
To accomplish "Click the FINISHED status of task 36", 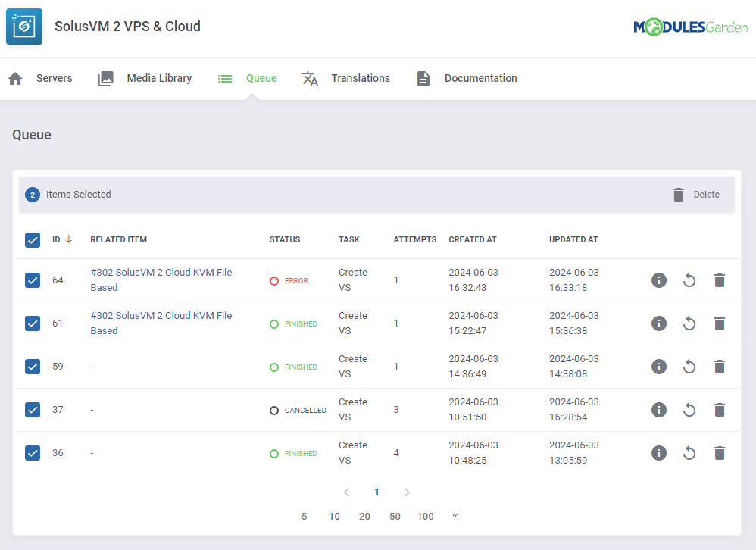I will 294,454.
